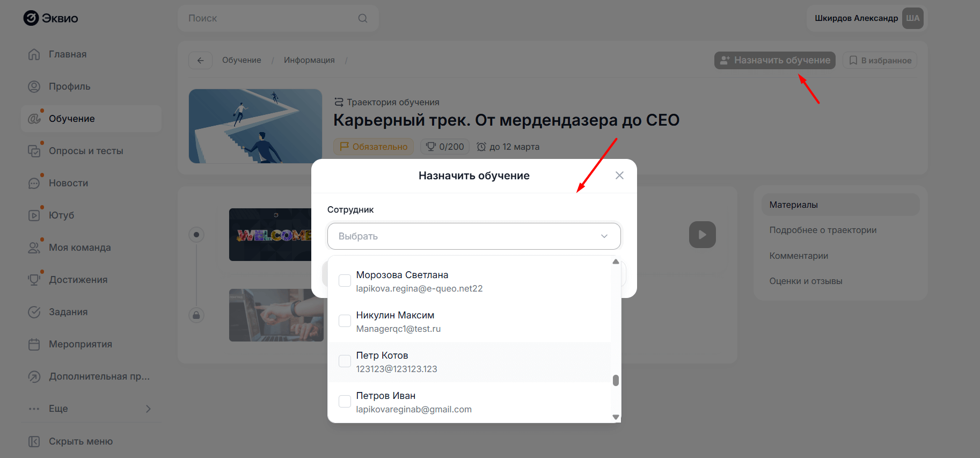The width and height of the screenshot is (980, 458).
Task: Click email Managerqc1@test.ru
Action: tap(398, 329)
